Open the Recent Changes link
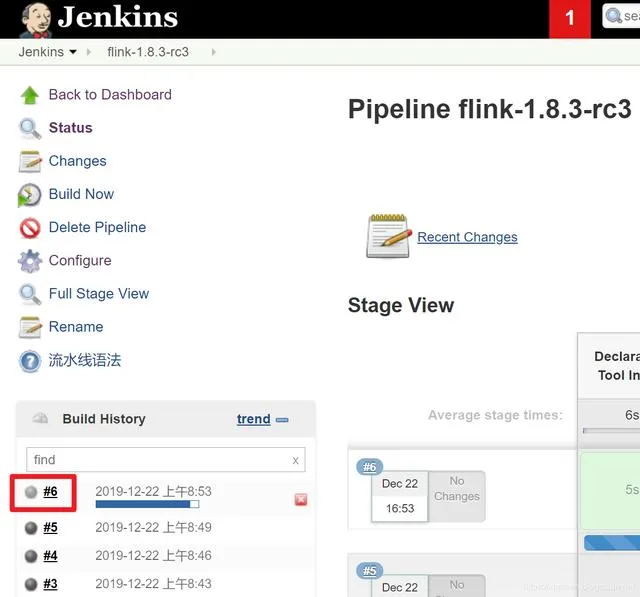640x597 pixels. 467,237
